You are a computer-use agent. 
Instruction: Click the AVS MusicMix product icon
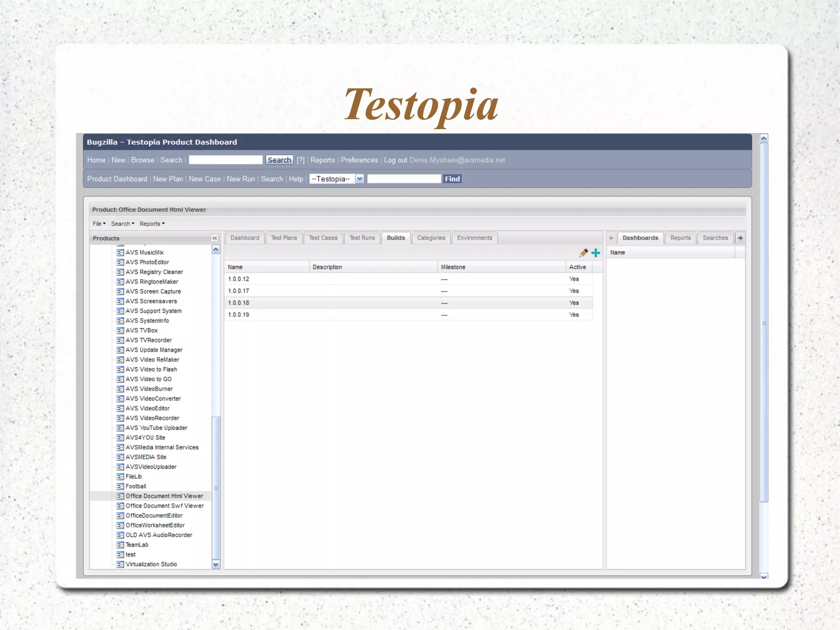120,252
